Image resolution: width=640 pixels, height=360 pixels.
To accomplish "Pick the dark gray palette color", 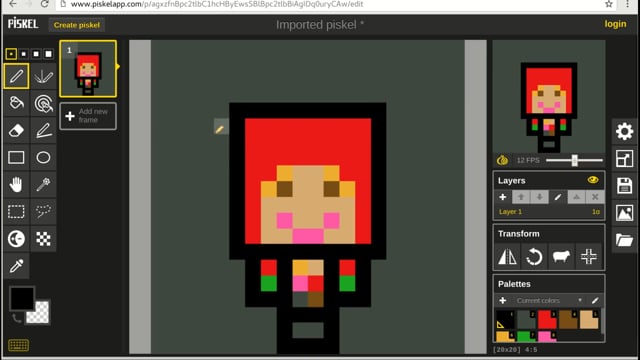I will point(526,320).
